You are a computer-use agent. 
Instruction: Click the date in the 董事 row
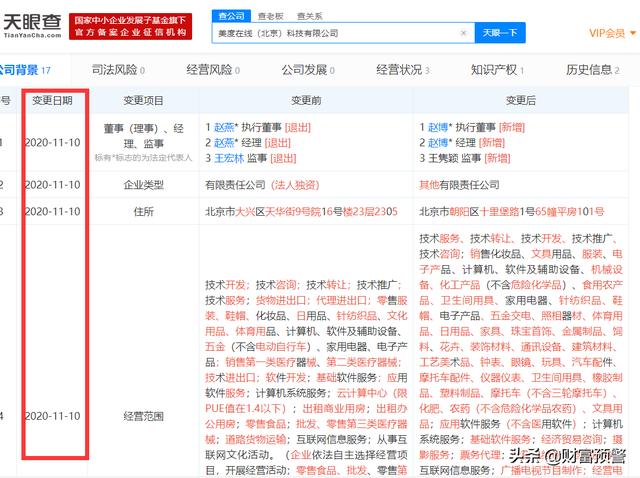(53, 142)
